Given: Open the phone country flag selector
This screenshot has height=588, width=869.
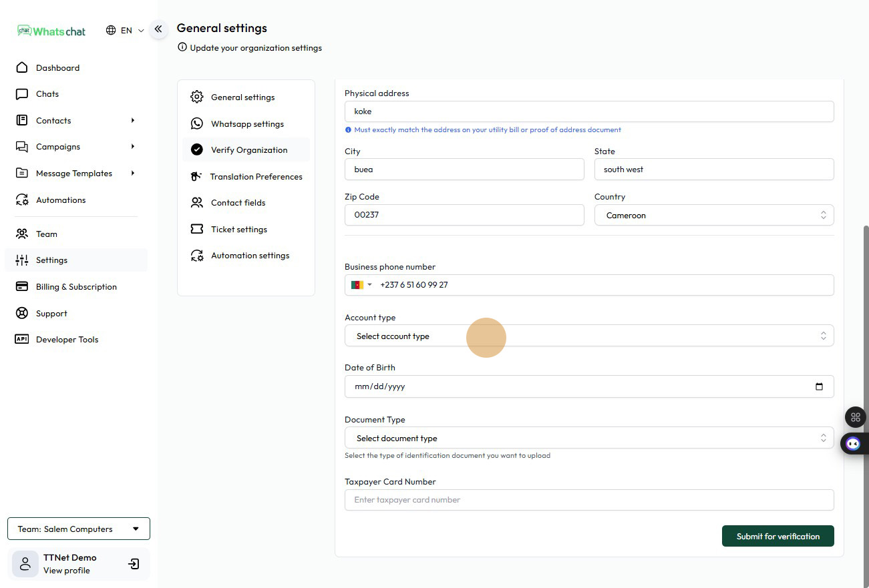Looking at the screenshot, I should pos(361,285).
